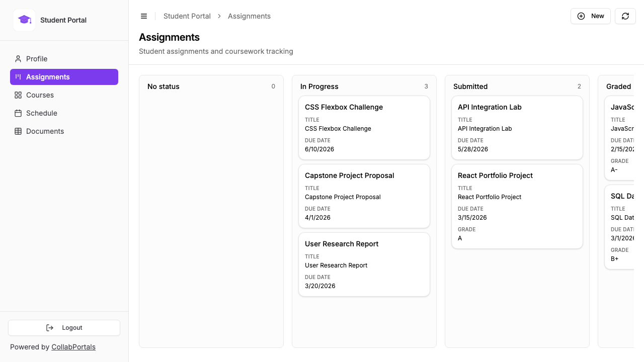Click Student Portal sidebar title
The image size is (644, 362).
point(63,20)
